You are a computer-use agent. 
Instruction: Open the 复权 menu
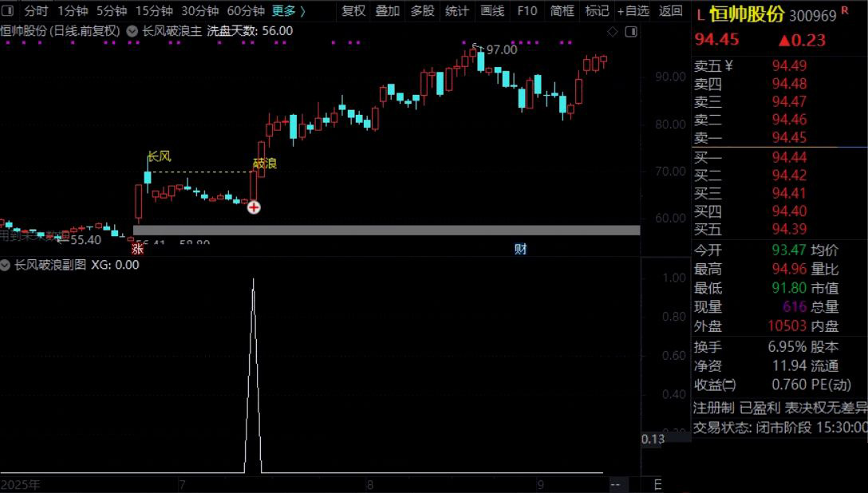click(353, 10)
